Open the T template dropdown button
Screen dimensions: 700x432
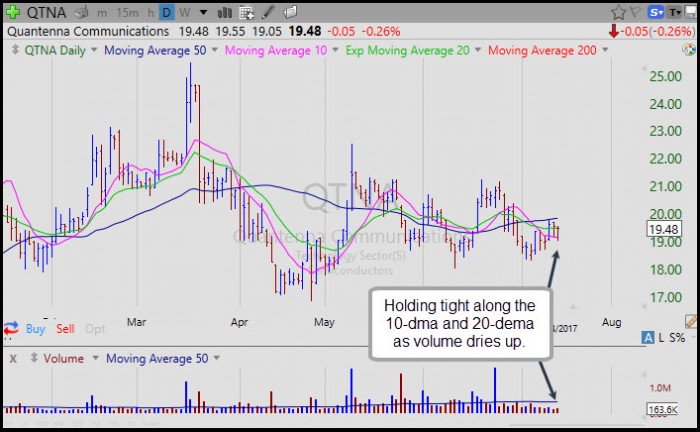(x=674, y=12)
